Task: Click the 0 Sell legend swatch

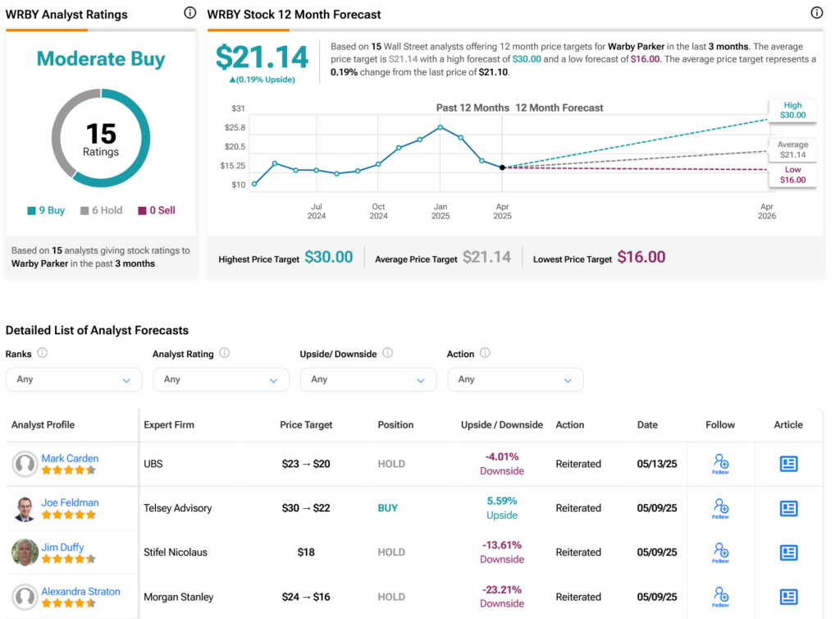Action: pos(142,211)
